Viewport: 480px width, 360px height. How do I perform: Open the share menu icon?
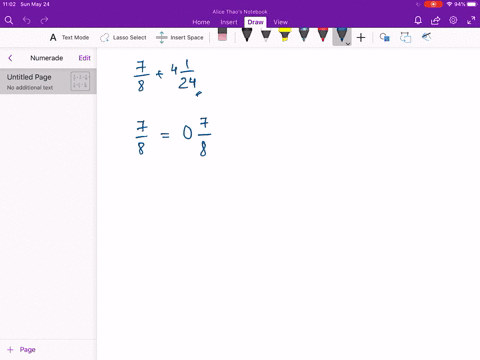click(x=435, y=21)
